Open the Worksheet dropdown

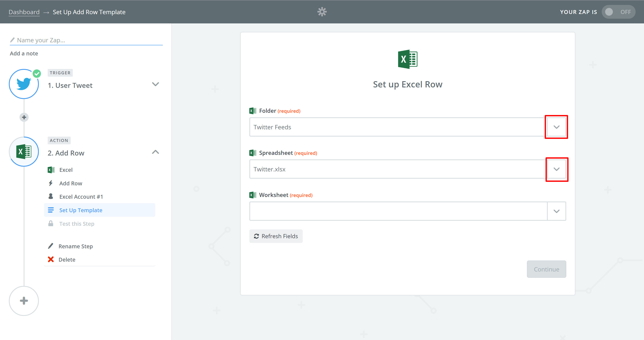click(x=556, y=211)
